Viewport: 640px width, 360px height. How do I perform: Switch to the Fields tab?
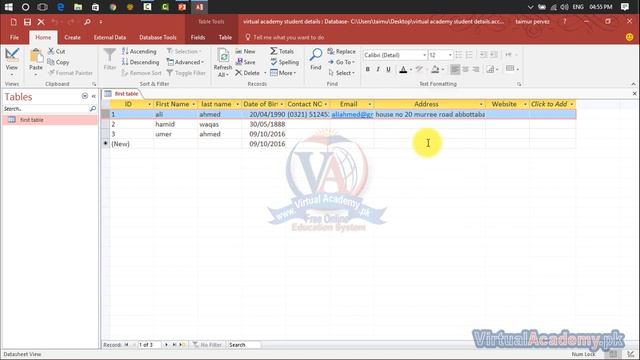tap(198, 37)
